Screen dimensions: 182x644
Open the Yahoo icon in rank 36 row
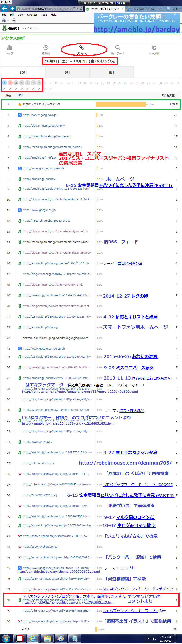20,474
